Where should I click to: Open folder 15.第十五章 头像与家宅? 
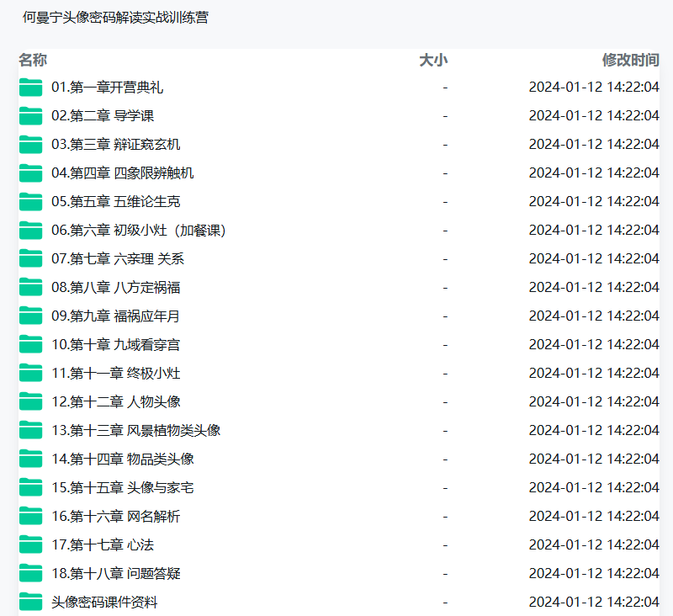click(x=122, y=487)
